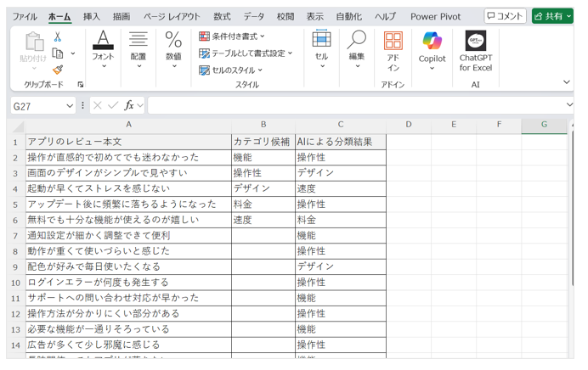Expand the Cells (セル) dropdown arrow

pyautogui.click(x=322, y=66)
